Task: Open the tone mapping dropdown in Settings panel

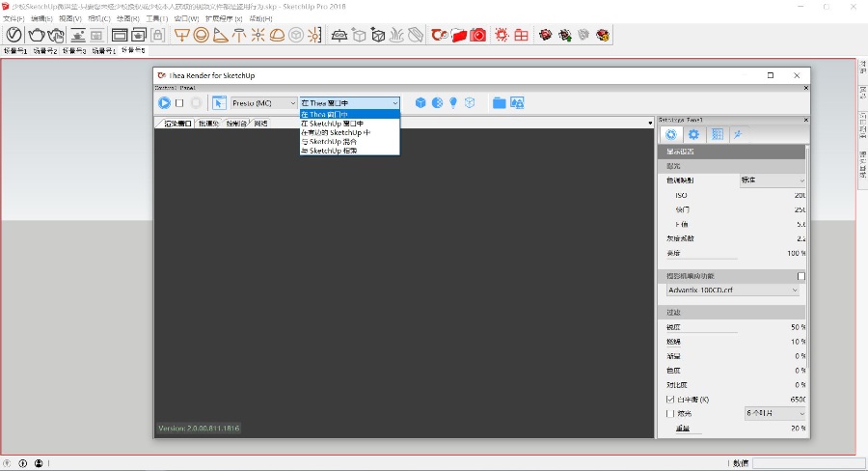Action: tap(773, 180)
